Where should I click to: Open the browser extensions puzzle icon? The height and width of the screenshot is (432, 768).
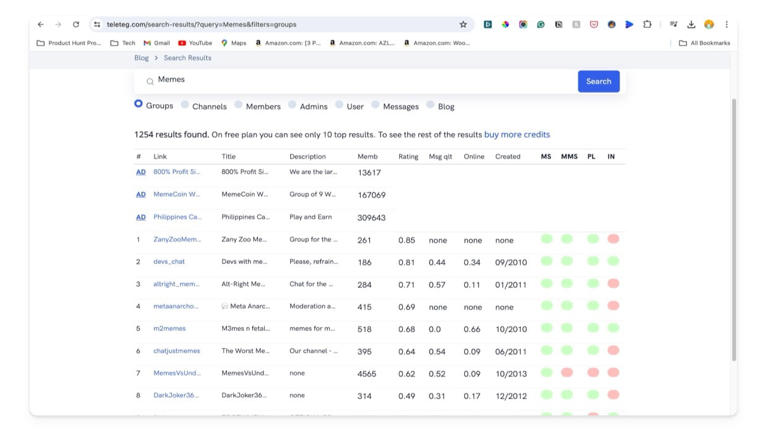[647, 24]
